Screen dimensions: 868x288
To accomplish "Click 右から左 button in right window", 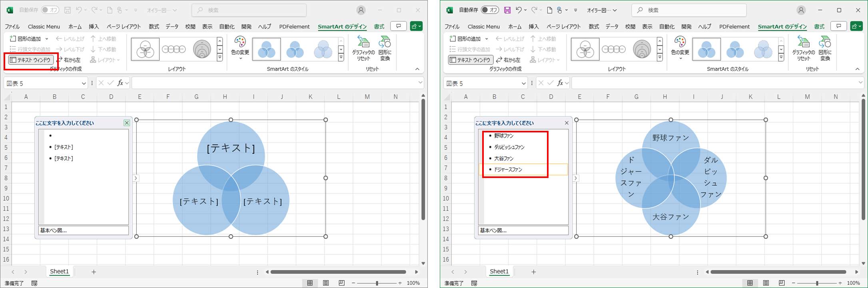I will tap(508, 60).
